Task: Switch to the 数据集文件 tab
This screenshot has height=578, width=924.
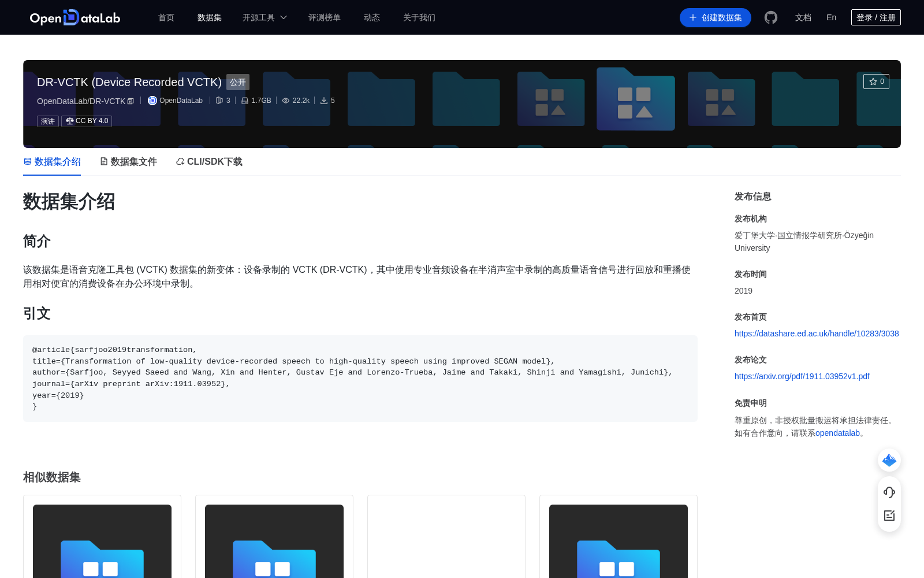Action: pyautogui.click(x=128, y=162)
